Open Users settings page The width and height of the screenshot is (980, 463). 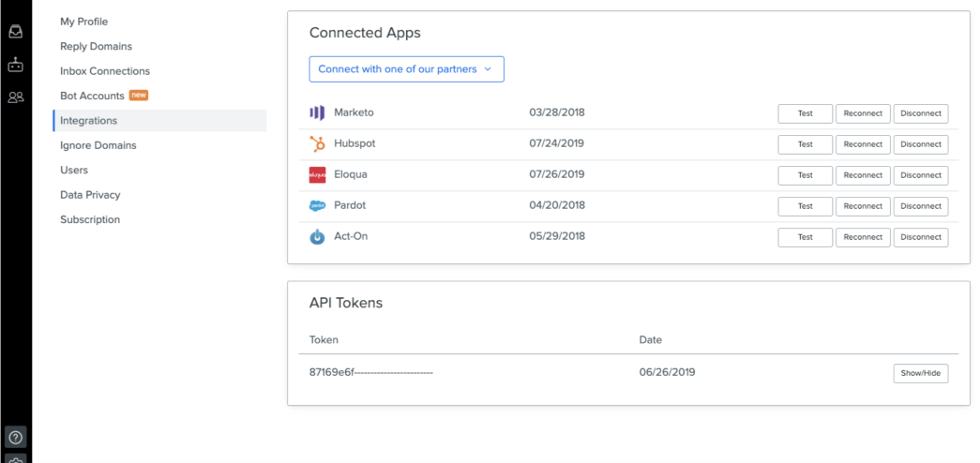[x=74, y=170]
